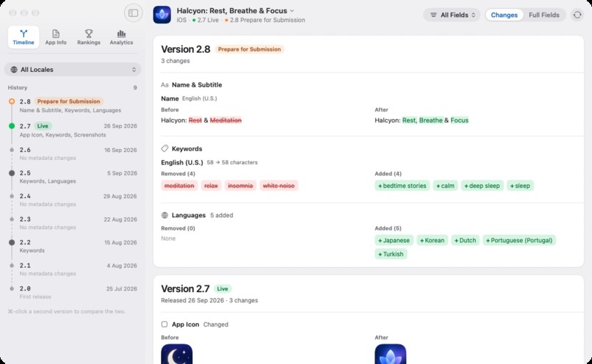Select version 2.4 in history list

coord(73,200)
